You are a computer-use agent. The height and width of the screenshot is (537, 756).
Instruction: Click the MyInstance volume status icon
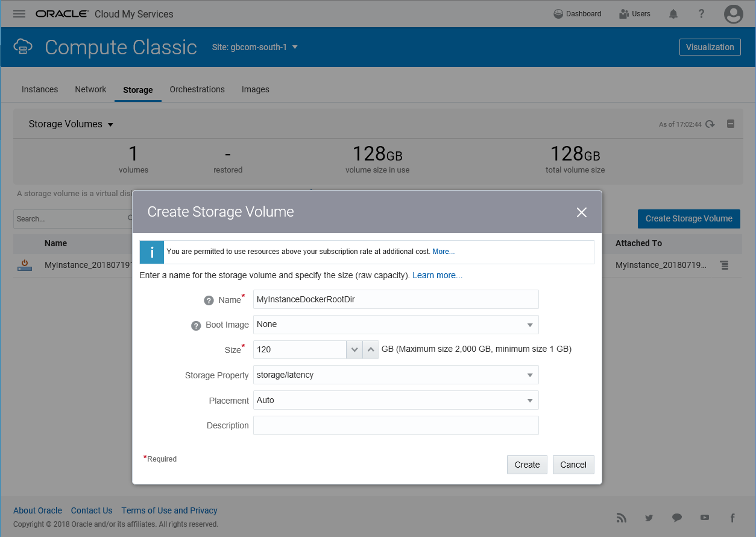tap(25, 265)
